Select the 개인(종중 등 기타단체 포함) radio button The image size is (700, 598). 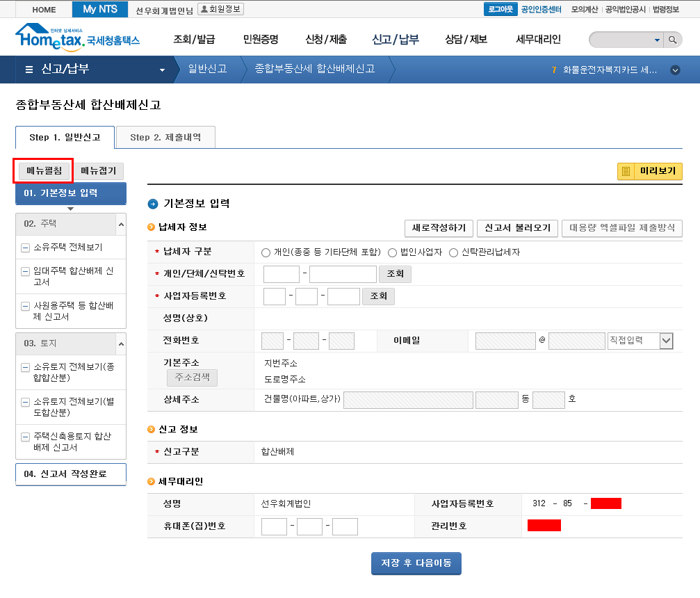pyautogui.click(x=266, y=252)
